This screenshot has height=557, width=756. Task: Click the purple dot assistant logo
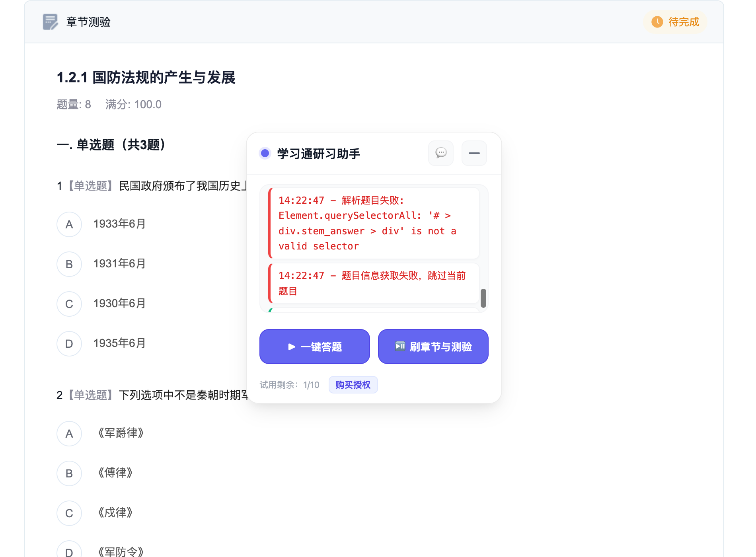265,153
